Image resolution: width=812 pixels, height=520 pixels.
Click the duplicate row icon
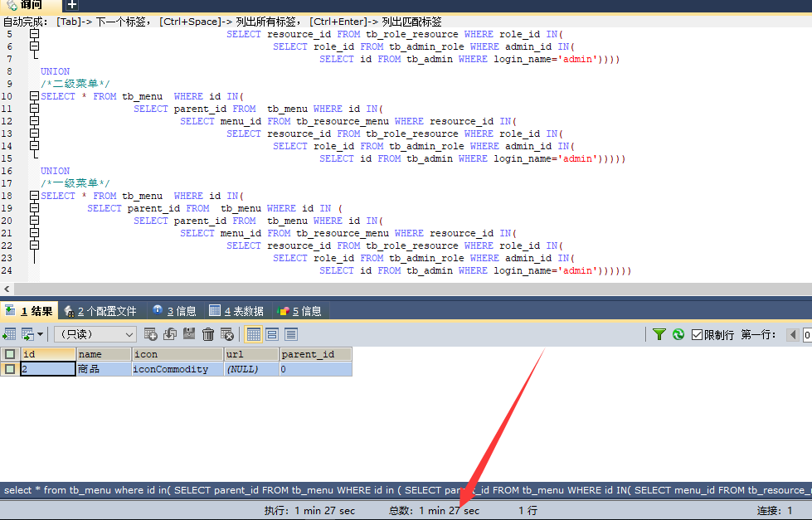coord(170,334)
